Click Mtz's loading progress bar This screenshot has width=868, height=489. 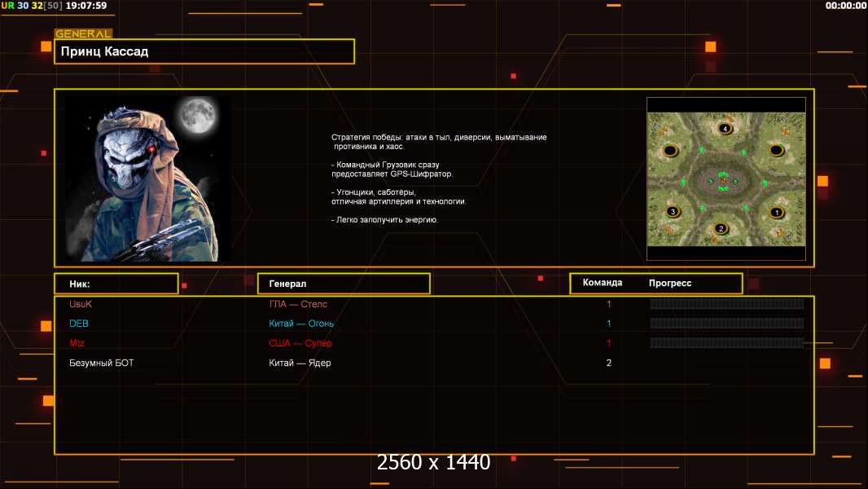pyautogui.click(x=726, y=343)
